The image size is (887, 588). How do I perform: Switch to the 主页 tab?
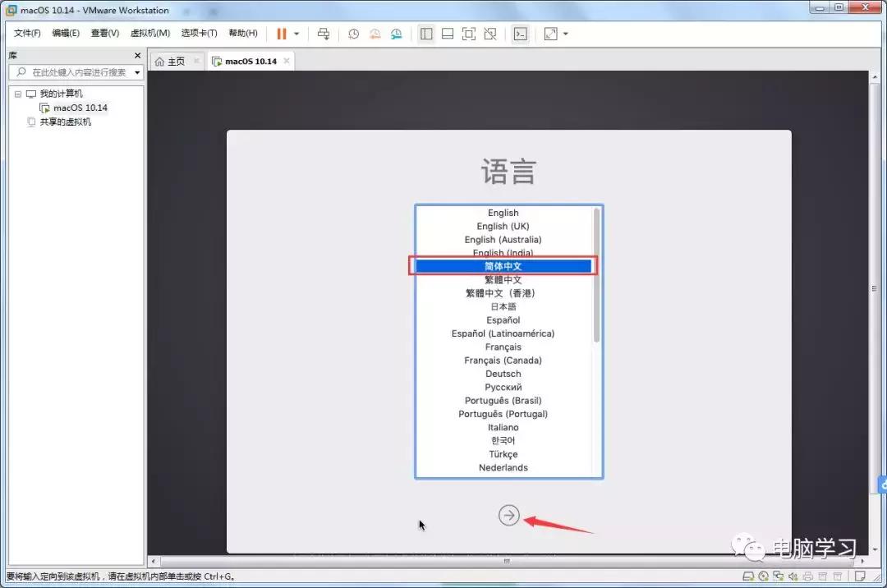pos(175,60)
